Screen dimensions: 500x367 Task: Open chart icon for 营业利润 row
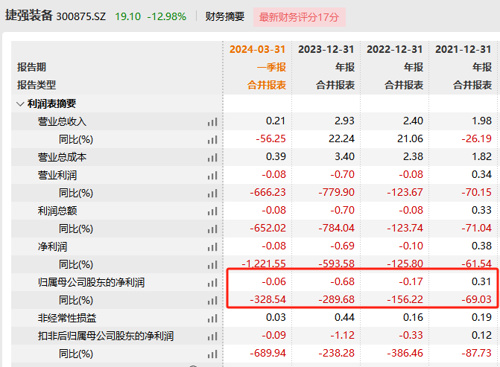click(212, 176)
